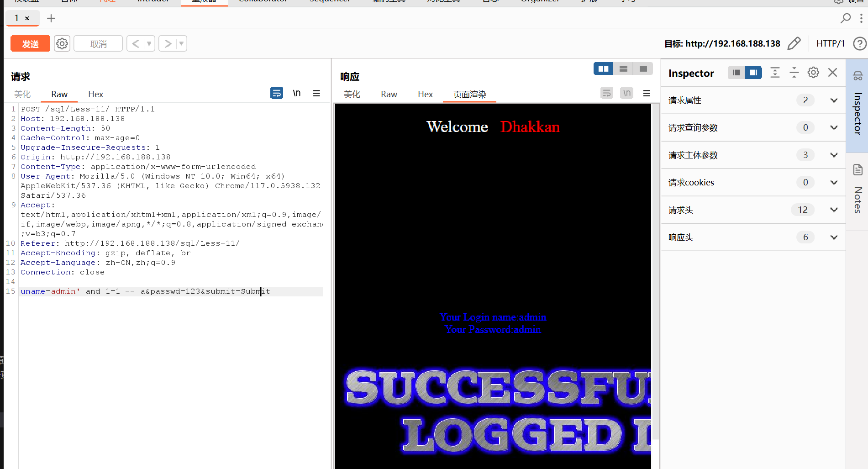The width and height of the screenshot is (868, 469).
Task: Close the Inspector panel
Action: pos(832,72)
